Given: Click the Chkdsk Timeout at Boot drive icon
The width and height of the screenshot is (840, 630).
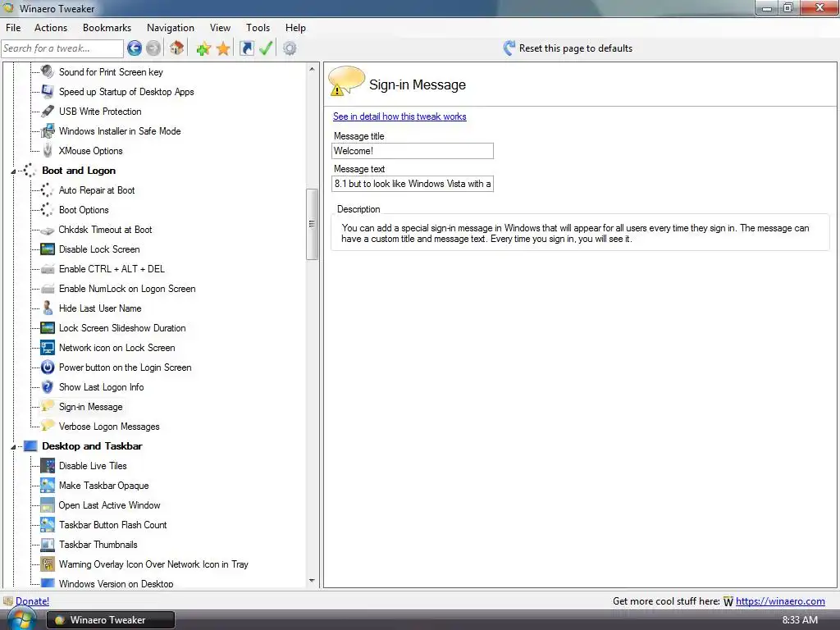Looking at the screenshot, I should pos(48,231).
